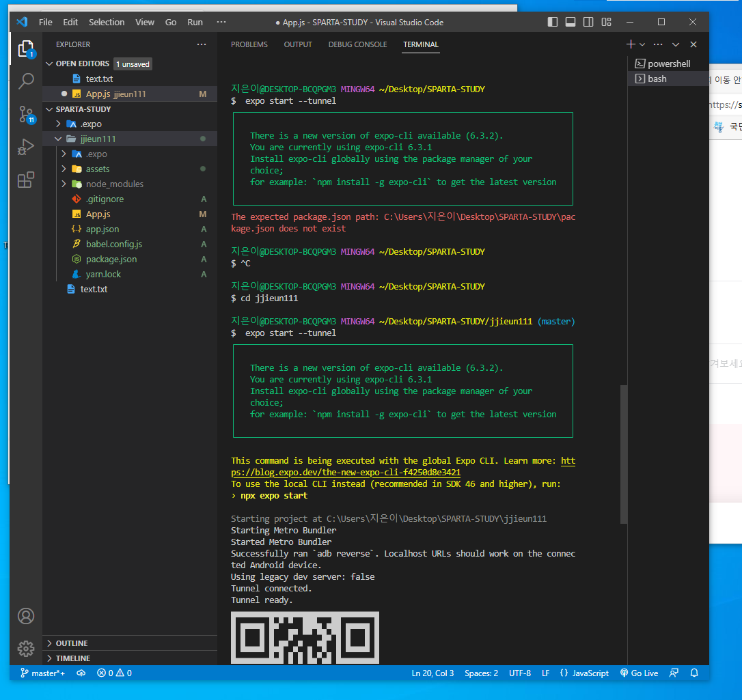Change end of line sequence LF

(x=546, y=673)
